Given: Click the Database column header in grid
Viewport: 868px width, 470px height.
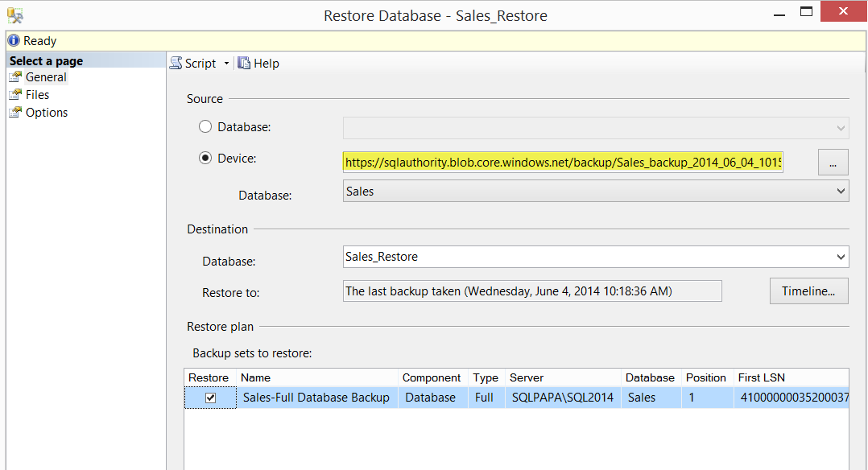Looking at the screenshot, I should click(x=651, y=377).
